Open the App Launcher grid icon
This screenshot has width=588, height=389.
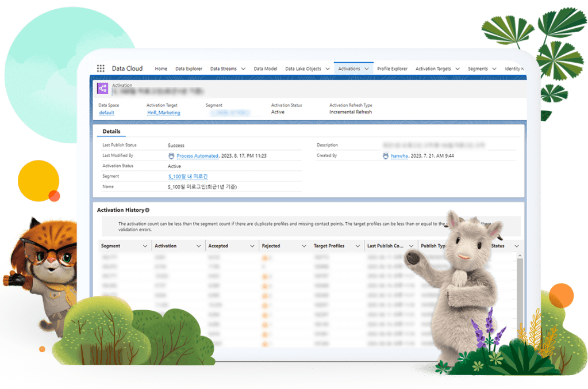pos(101,68)
